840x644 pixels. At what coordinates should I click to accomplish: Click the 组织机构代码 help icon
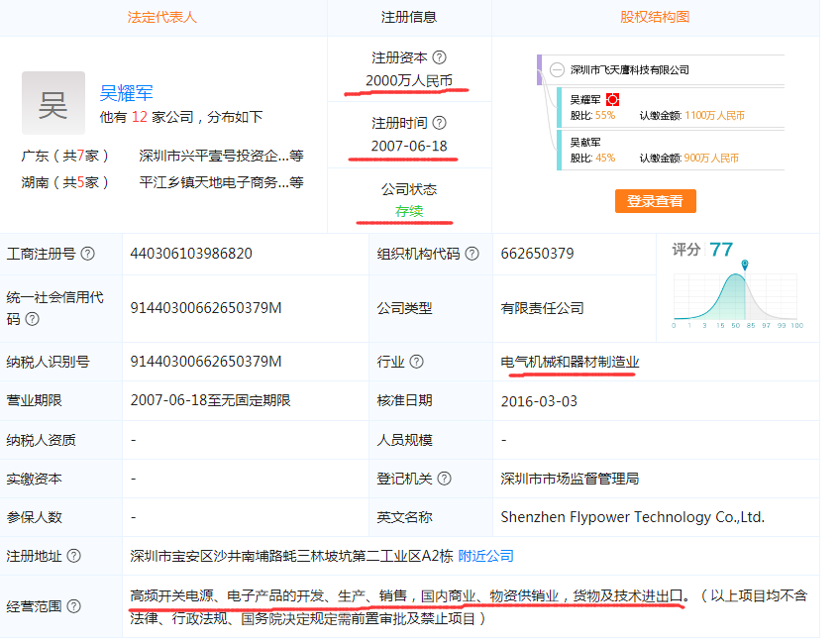[x=470, y=254]
